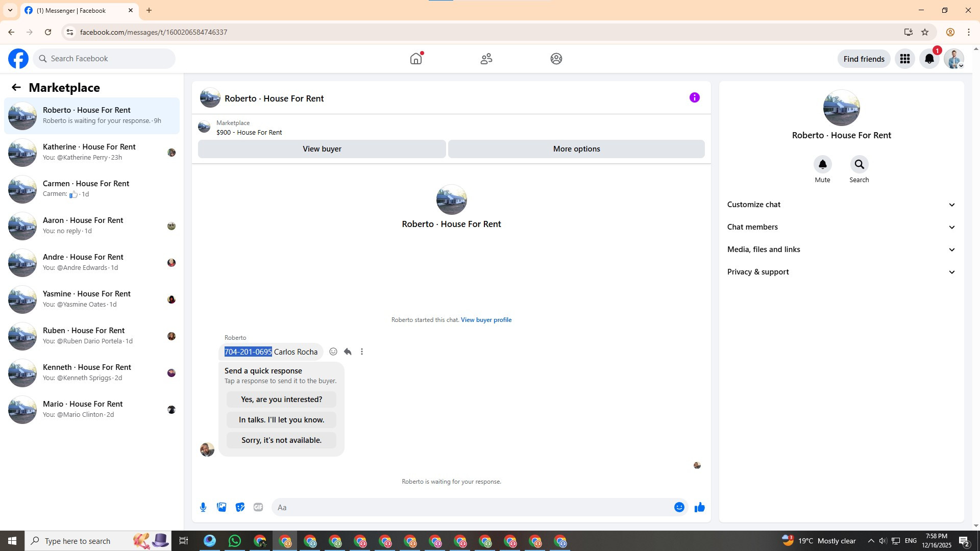
Task: Open the Friends icon in top navigation
Action: click(x=486, y=59)
